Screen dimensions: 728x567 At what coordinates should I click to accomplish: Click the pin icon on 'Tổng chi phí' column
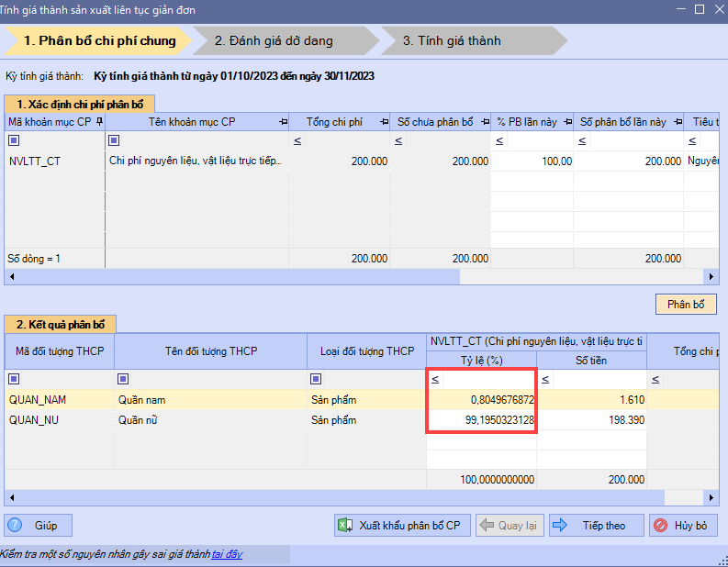point(384,121)
